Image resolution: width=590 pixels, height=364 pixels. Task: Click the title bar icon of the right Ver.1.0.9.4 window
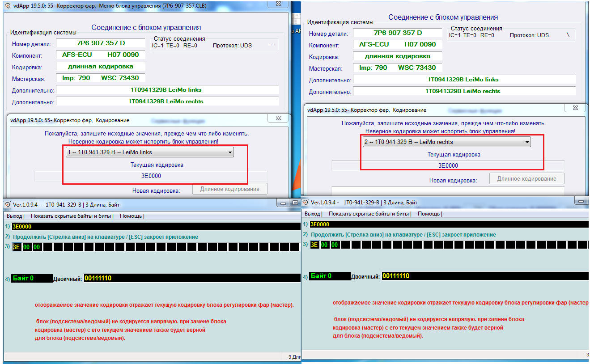(305, 202)
